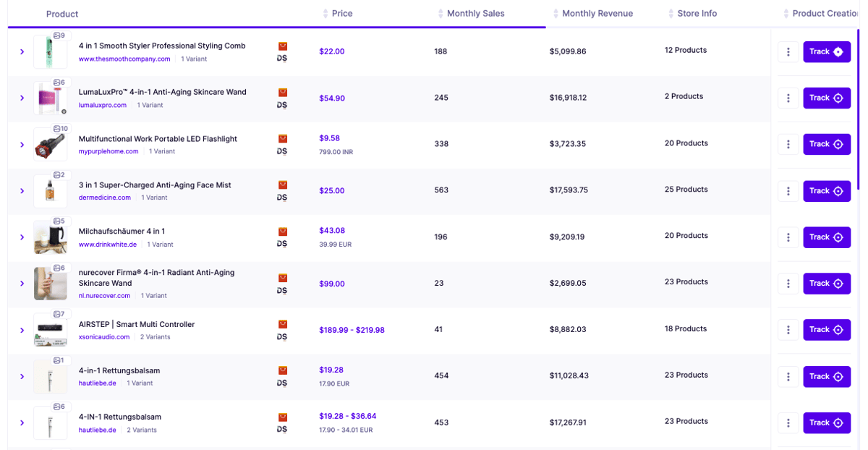Click DS icon on Milchaufschäumer row
The width and height of the screenshot is (868, 450).
pyautogui.click(x=282, y=245)
